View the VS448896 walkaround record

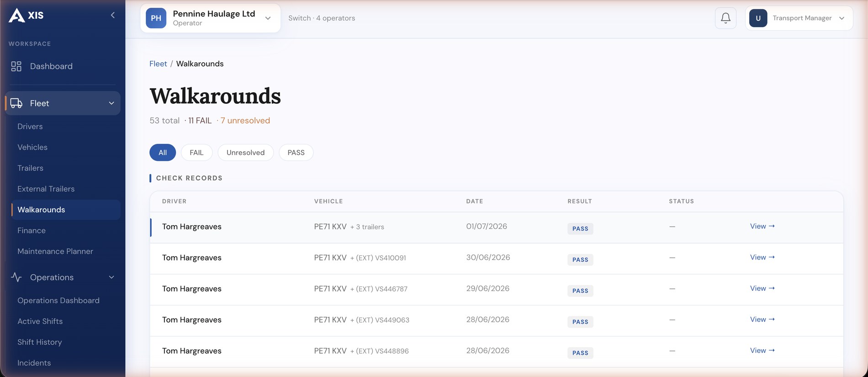[762, 350]
